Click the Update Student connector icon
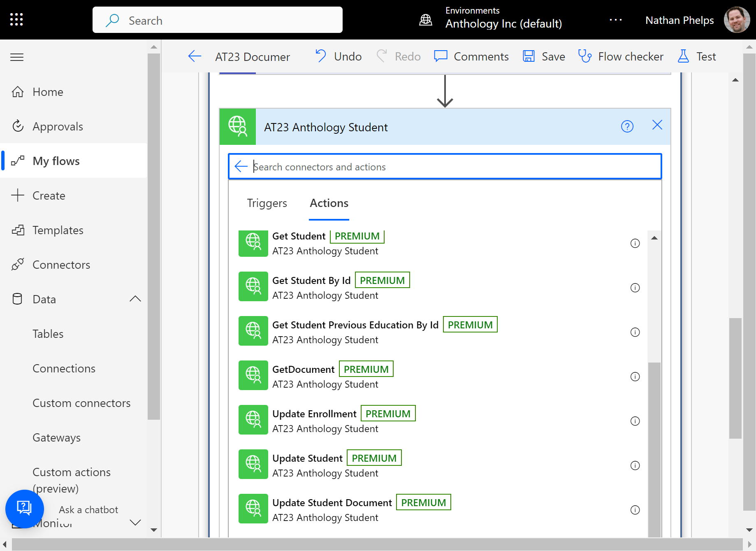 pyautogui.click(x=253, y=464)
